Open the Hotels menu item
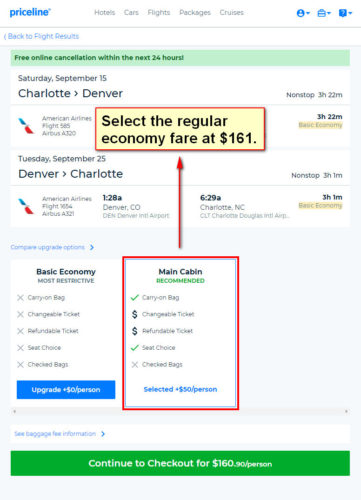 tap(104, 13)
